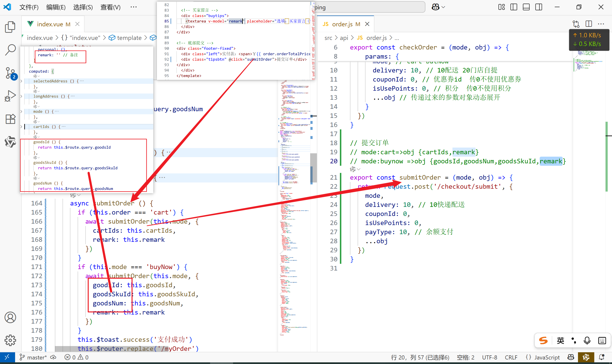612x364 pixels.
Task: Open Source Control view with badge 2
Action: pos(10,73)
